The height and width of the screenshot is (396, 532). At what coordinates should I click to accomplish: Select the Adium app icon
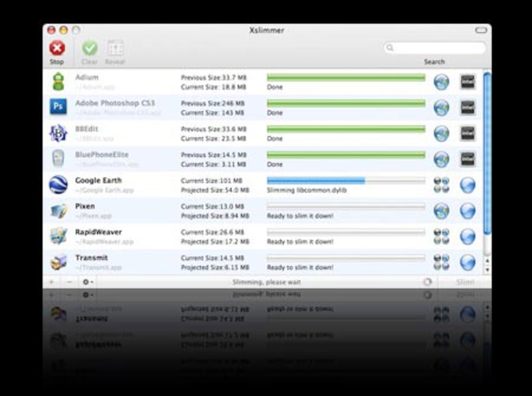58,81
